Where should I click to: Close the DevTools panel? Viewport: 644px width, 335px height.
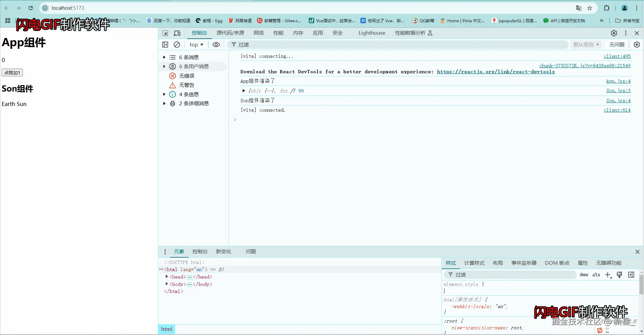coord(637,33)
